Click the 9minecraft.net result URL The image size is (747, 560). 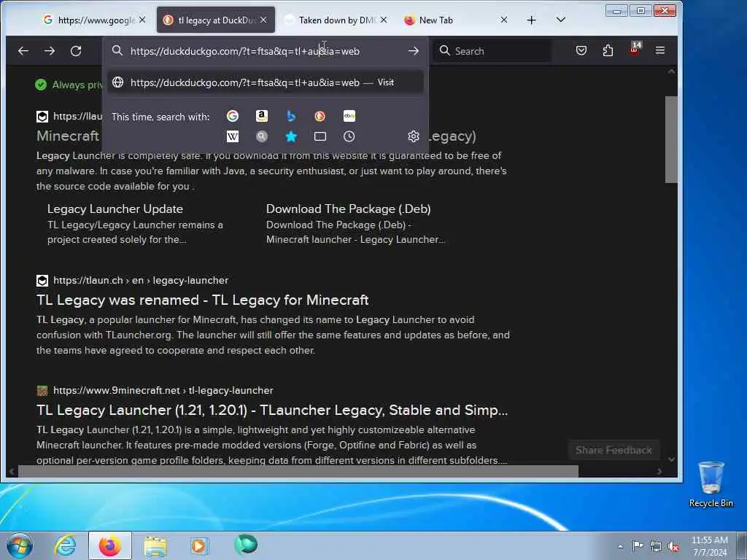[163, 391]
